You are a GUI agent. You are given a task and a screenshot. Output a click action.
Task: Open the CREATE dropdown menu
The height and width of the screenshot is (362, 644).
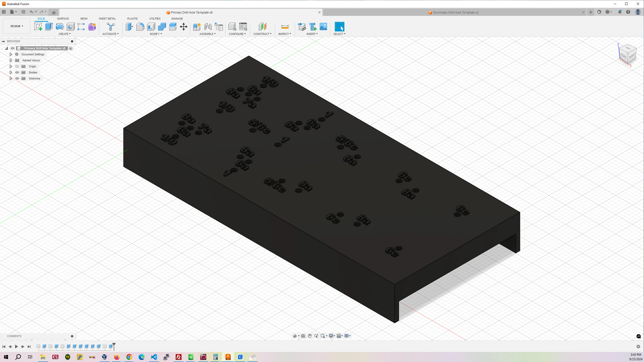click(65, 34)
